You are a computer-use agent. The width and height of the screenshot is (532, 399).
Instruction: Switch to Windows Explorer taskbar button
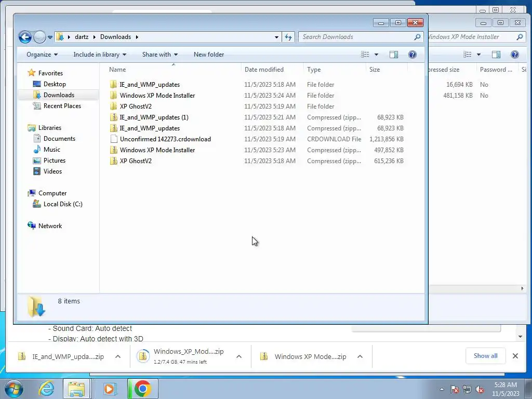pyautogui.click(x=77, y=389)
